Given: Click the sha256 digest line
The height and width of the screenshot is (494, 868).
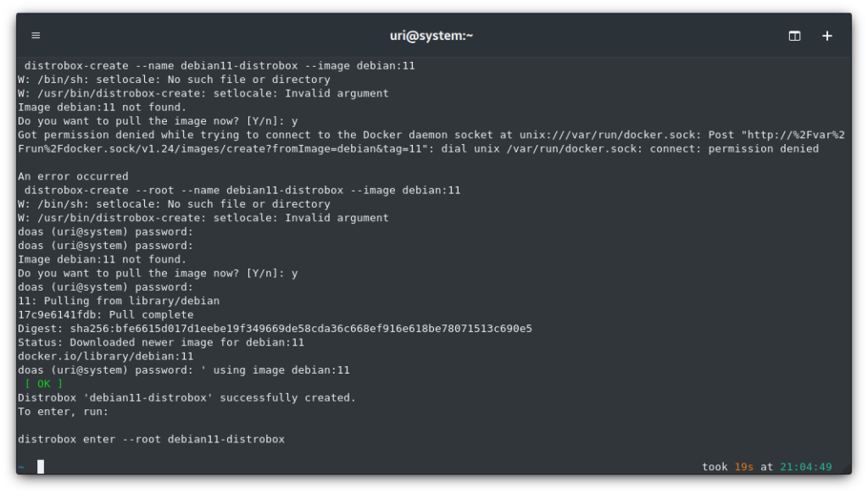Looking at the screenshot, I should coord(275,329).
